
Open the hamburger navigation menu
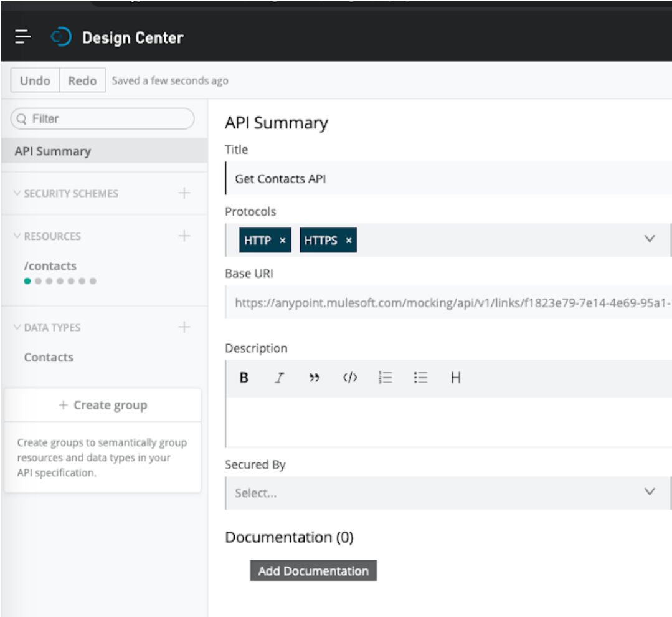[x=23, y=37]
